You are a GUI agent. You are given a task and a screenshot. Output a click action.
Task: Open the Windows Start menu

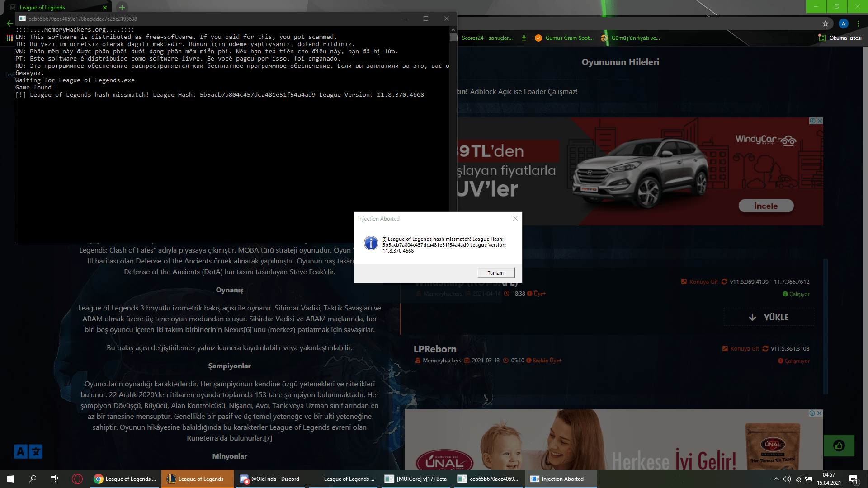click(x=11, y=479)
